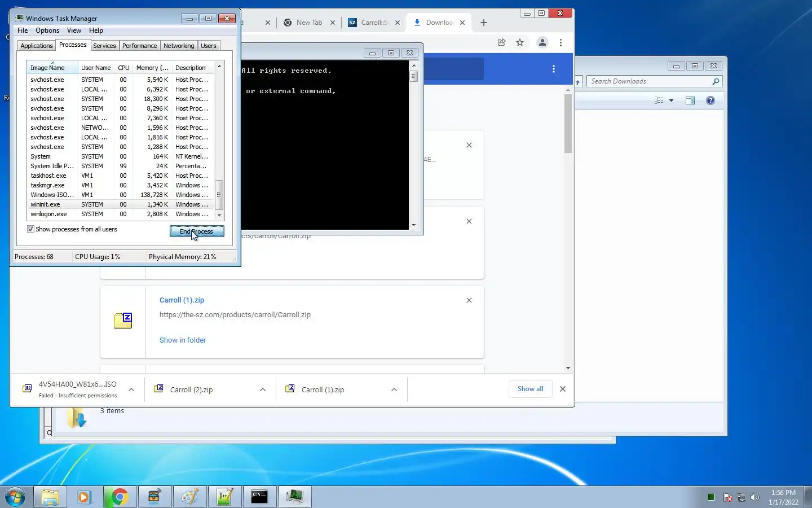The height and width of the screenshot is (508, 812).
Task: Select the New Tab browser tab
Action: click(x=309, y=23)
